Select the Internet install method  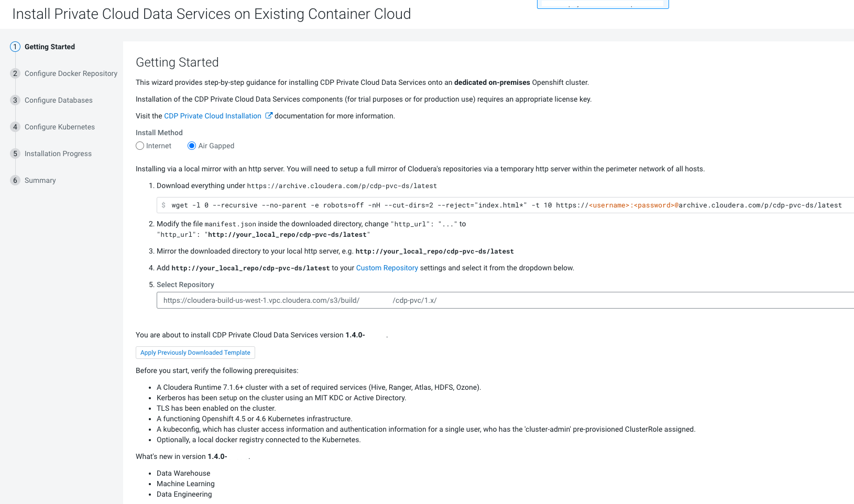[x=140, y=146]
